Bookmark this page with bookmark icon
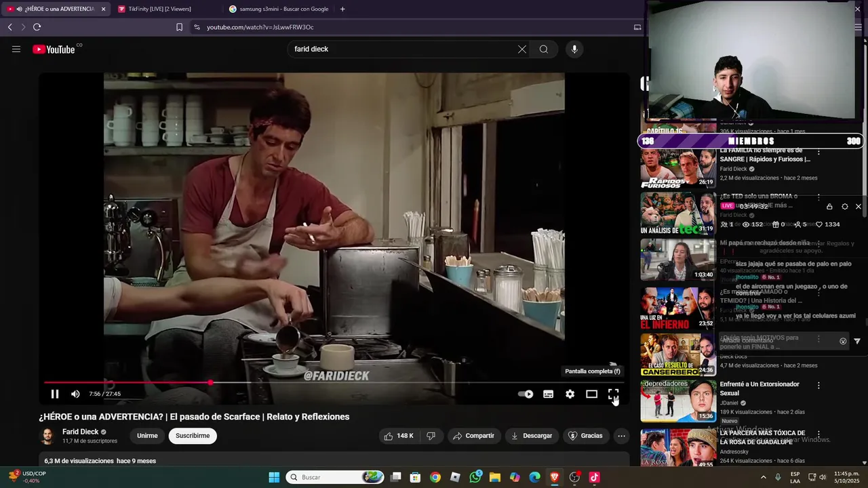The width and height of the screenshot is (868, 488). click(x=179, y=27)
